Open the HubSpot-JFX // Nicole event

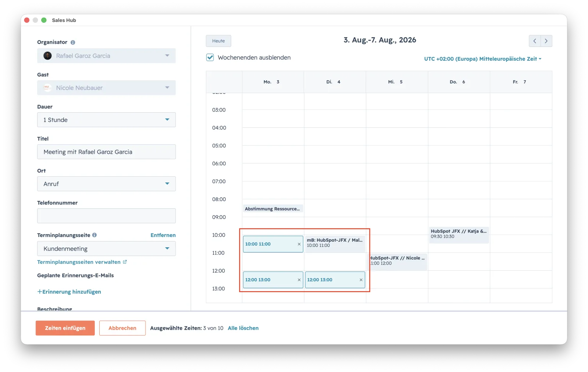tap(398, 262)
